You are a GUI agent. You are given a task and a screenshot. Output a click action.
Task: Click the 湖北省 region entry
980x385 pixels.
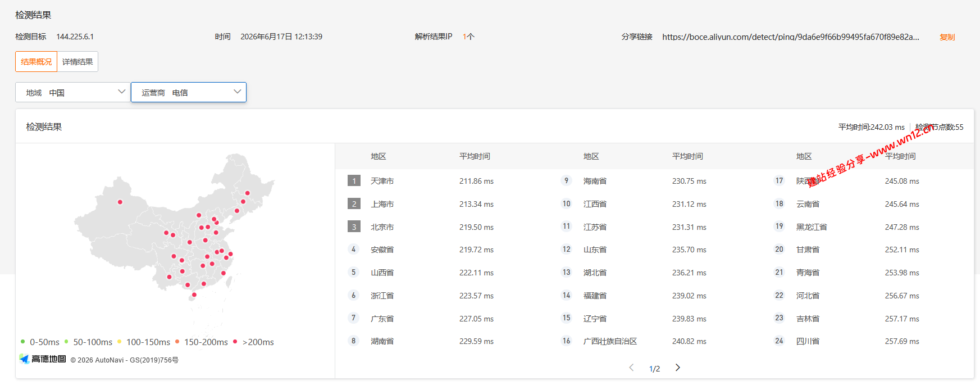point(595,273)
